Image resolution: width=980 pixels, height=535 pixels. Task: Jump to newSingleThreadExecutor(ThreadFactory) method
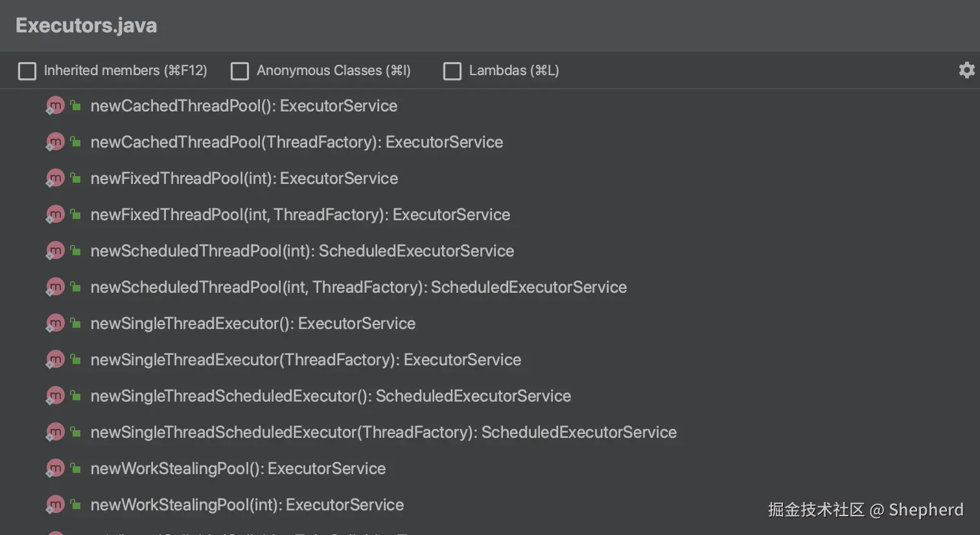[x=305, y=360]
